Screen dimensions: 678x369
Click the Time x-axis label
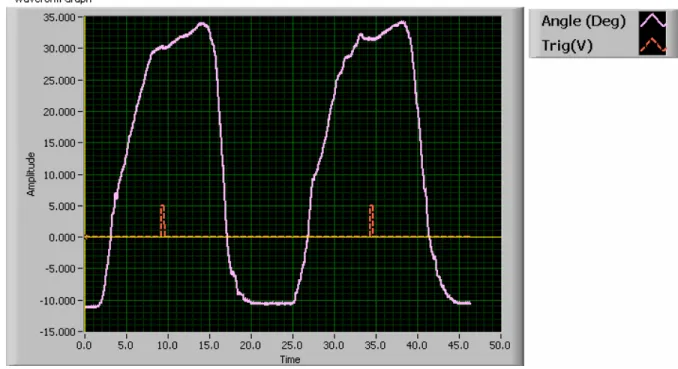pyautogui.click(x=290, y=359)
